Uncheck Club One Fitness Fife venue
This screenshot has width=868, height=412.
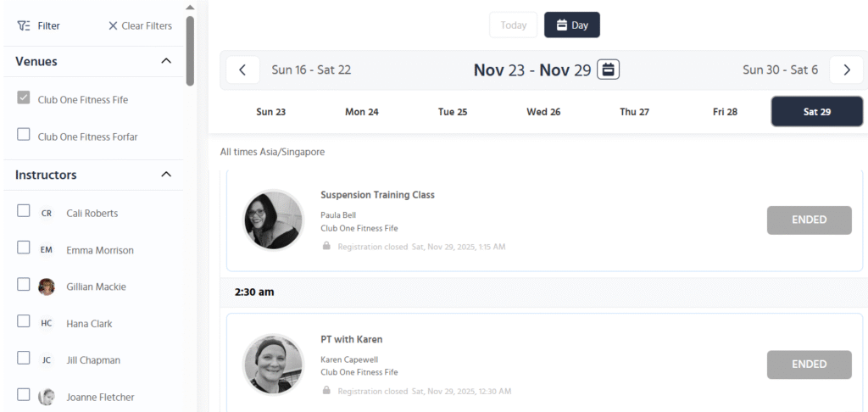tap(24, 98)
